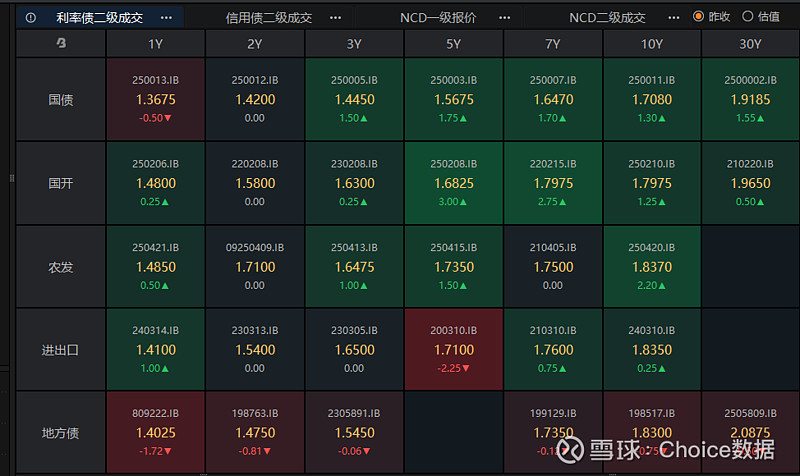Image resolution: width=800 pixels, height=476 pixels.
Task: Click the 7Y column header
Action: coord(553,44)
